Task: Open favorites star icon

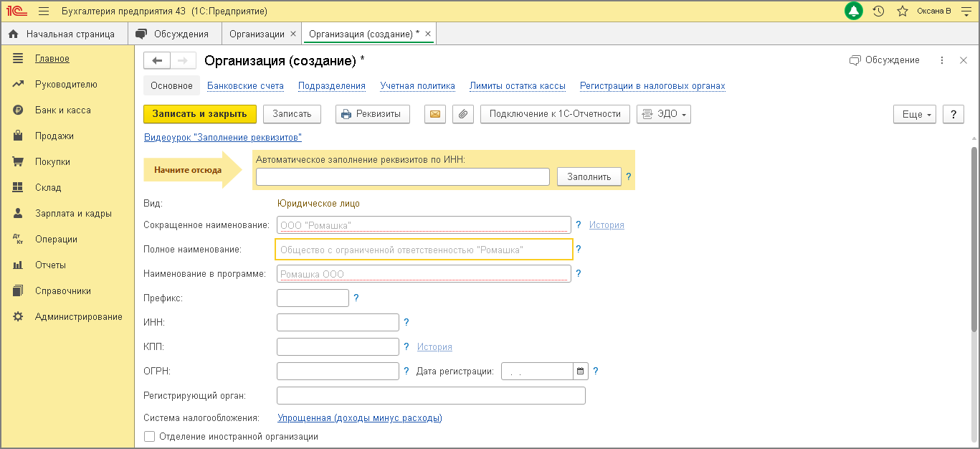Action: 902,11
